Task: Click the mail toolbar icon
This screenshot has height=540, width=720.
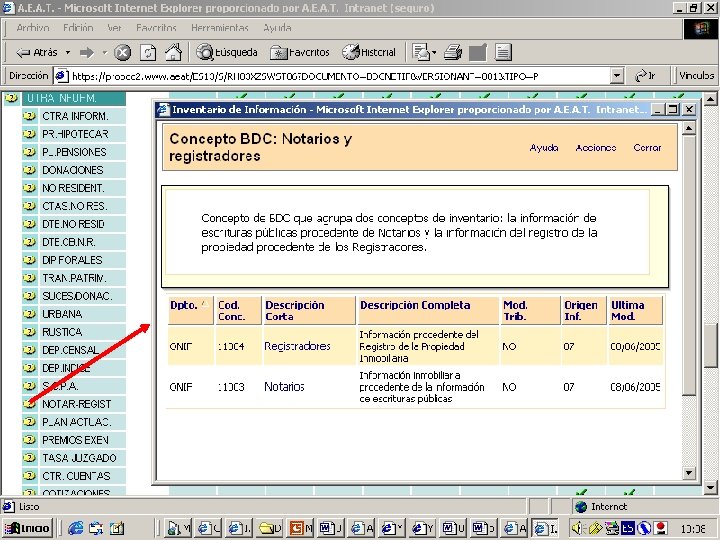Action: [420, 52]
